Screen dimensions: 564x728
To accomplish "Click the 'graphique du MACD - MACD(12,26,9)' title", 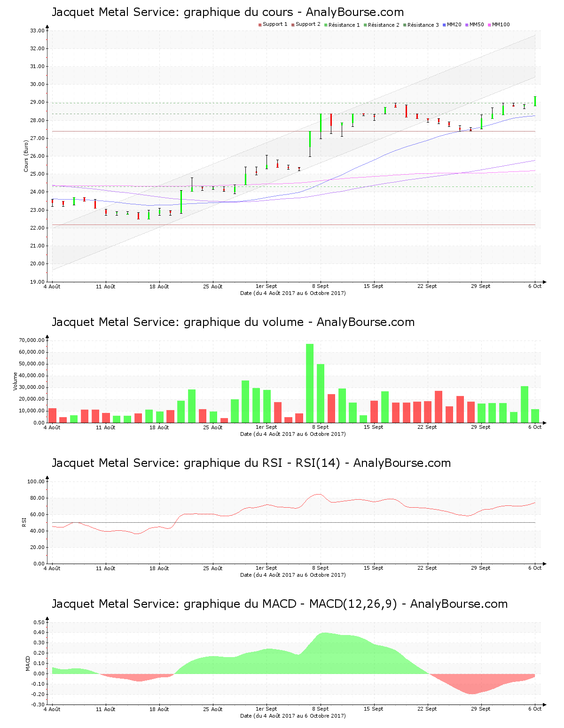I will tap(280, 604).
